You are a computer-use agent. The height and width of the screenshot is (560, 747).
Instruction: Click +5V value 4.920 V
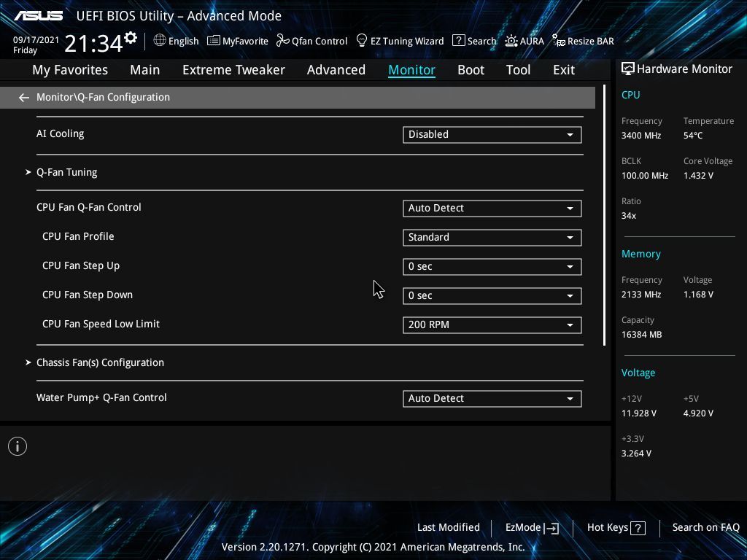pos(698,413)
